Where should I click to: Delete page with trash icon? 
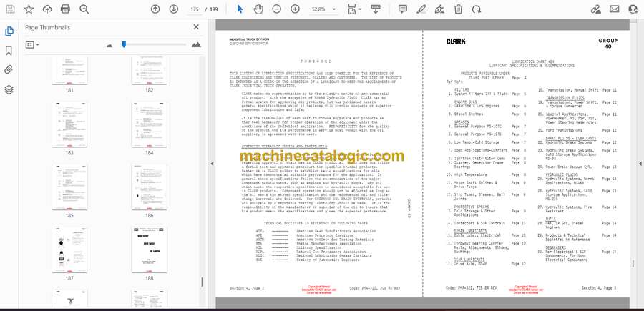click(458, 9)
